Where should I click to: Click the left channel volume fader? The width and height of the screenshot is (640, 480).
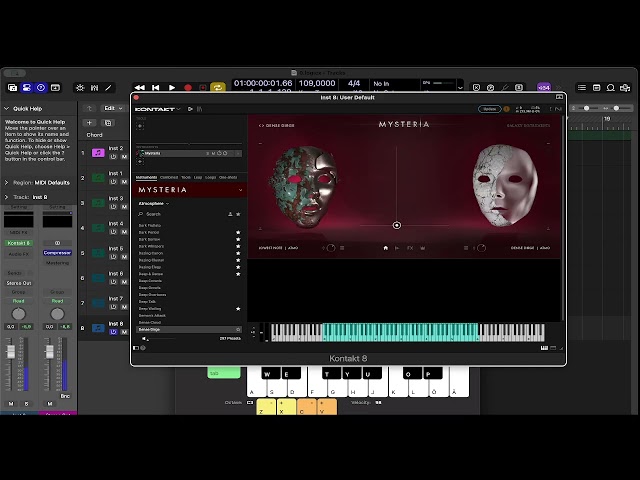pos(11,351)
